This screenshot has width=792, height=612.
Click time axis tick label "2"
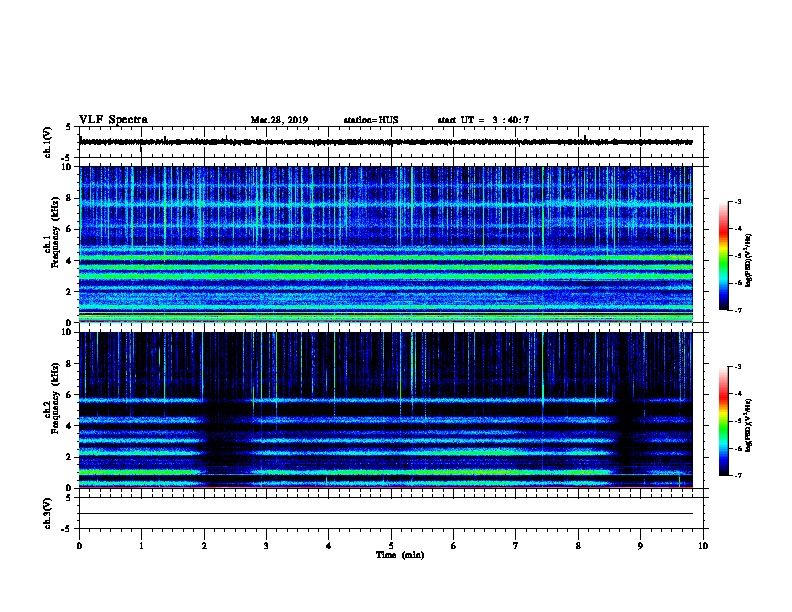coord(204,545)
